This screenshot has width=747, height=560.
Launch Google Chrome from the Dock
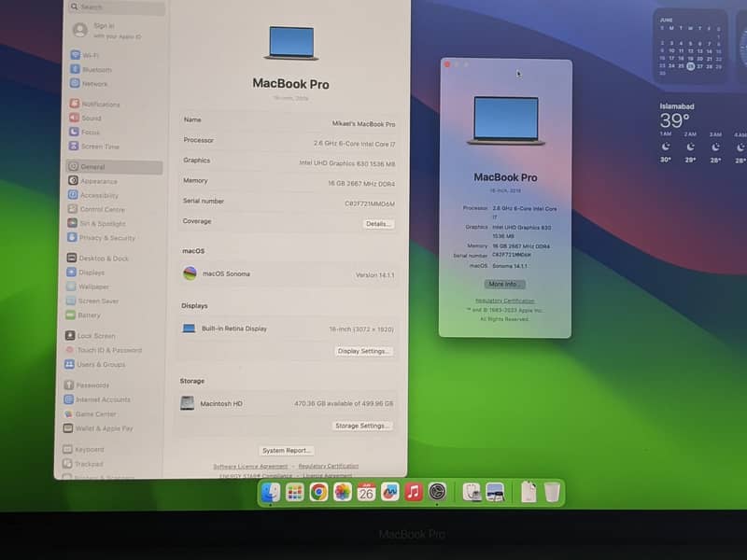tap(318, 492)
